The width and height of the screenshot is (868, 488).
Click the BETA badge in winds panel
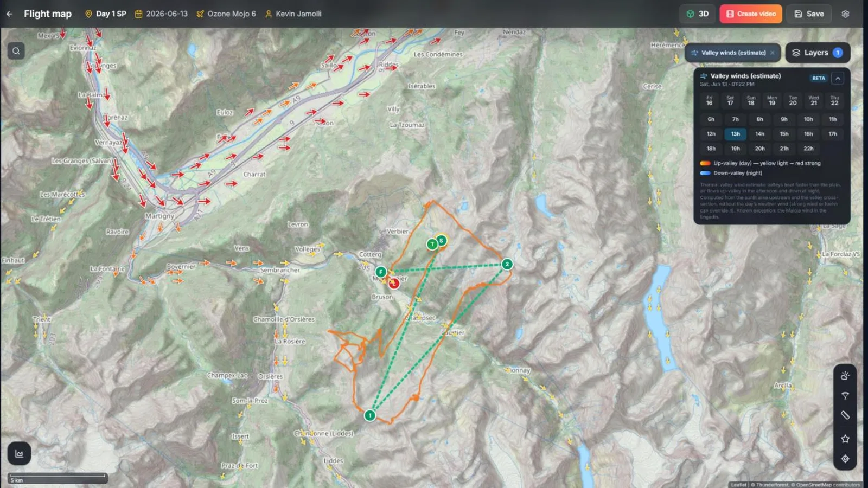coord(819,78)
